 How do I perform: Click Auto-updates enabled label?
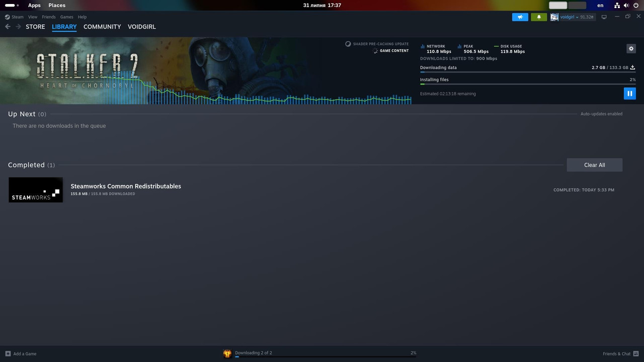[x=601, y=114]
